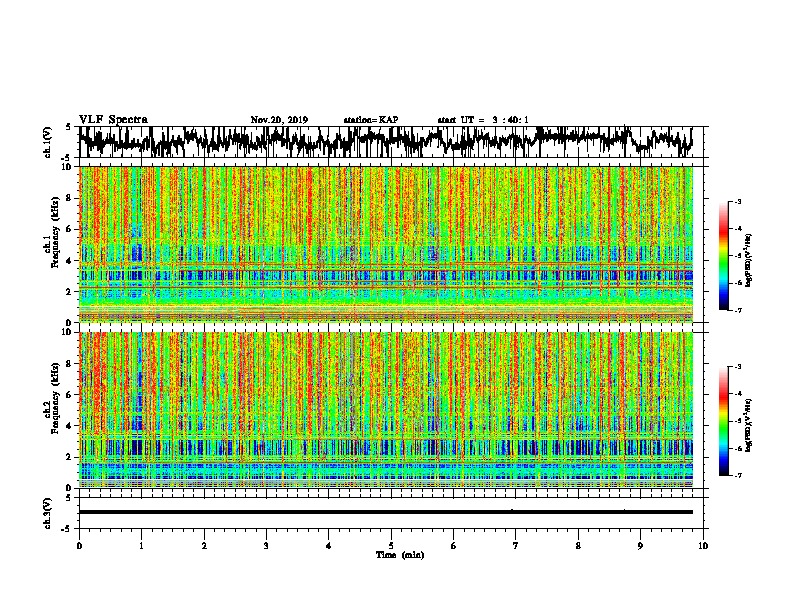Viewport: 792px width, 612px height.
Task: Click the "VLF Spectra" plot title
Action: [113, 120]
